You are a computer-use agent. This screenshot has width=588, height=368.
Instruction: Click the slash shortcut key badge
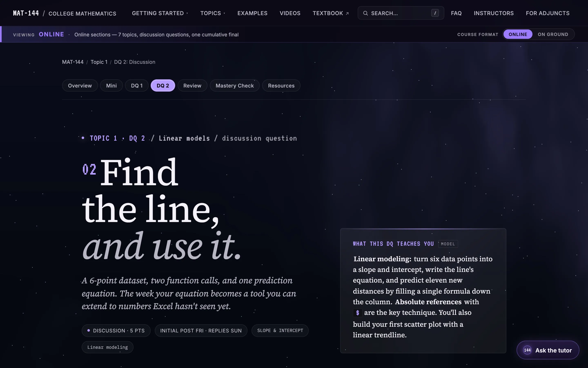coord(435,13)
